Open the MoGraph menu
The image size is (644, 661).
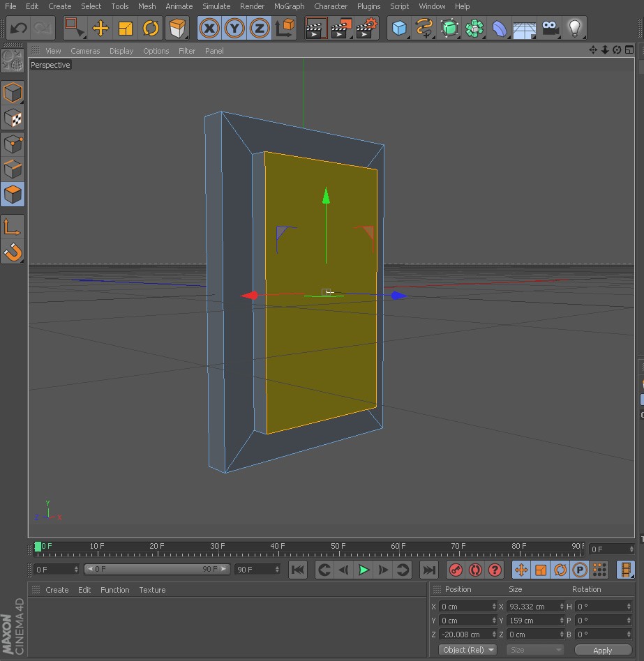pos(290,6)
